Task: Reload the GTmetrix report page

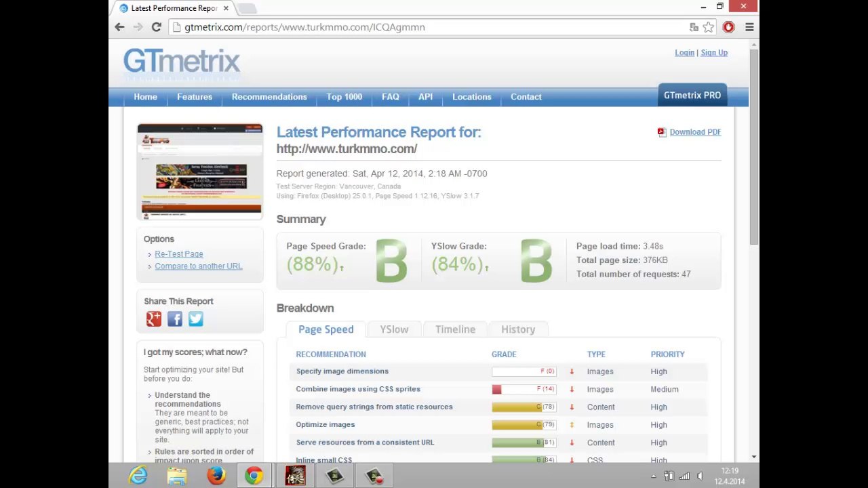Action: click(156, 27)
